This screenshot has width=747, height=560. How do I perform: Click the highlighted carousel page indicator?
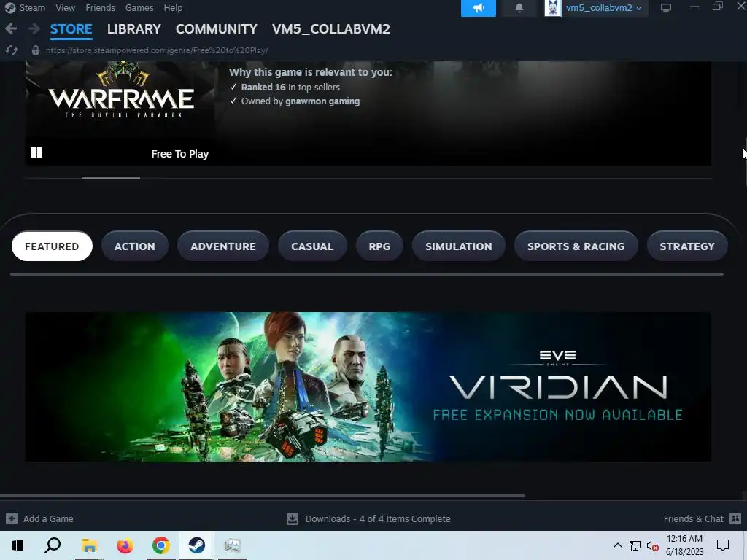pyautogui.click(x=111, y=178)
